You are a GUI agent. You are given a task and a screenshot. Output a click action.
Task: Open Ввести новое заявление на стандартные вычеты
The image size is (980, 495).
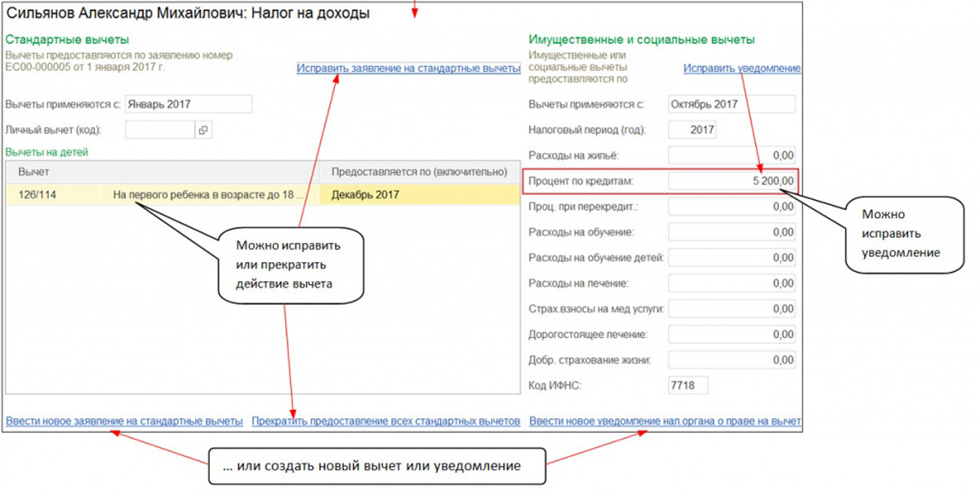(124, 421)
